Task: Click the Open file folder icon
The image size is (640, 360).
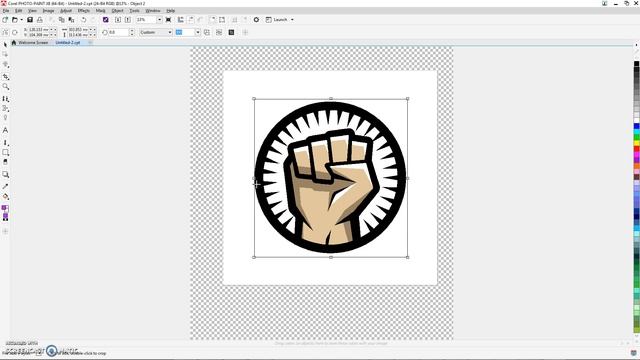Action: click(15, 20)
